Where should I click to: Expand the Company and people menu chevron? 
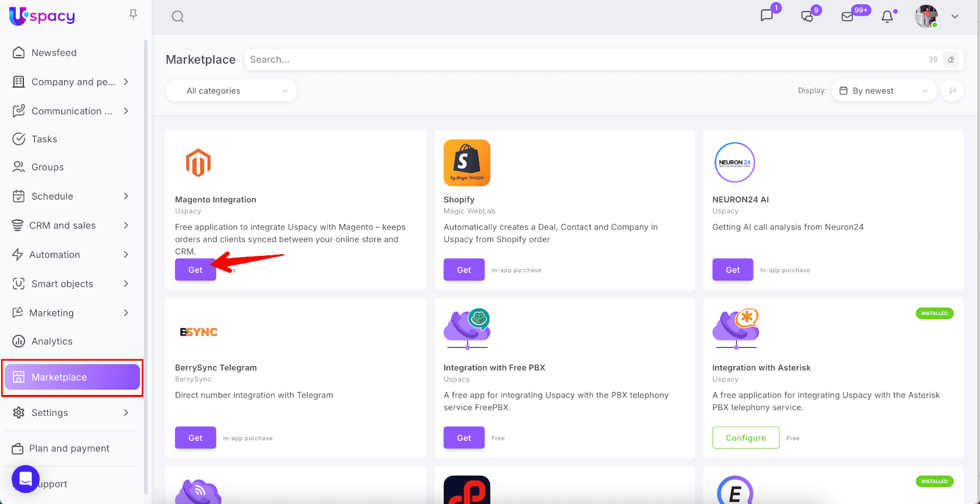pyautogui.click(x=126, y=81)
